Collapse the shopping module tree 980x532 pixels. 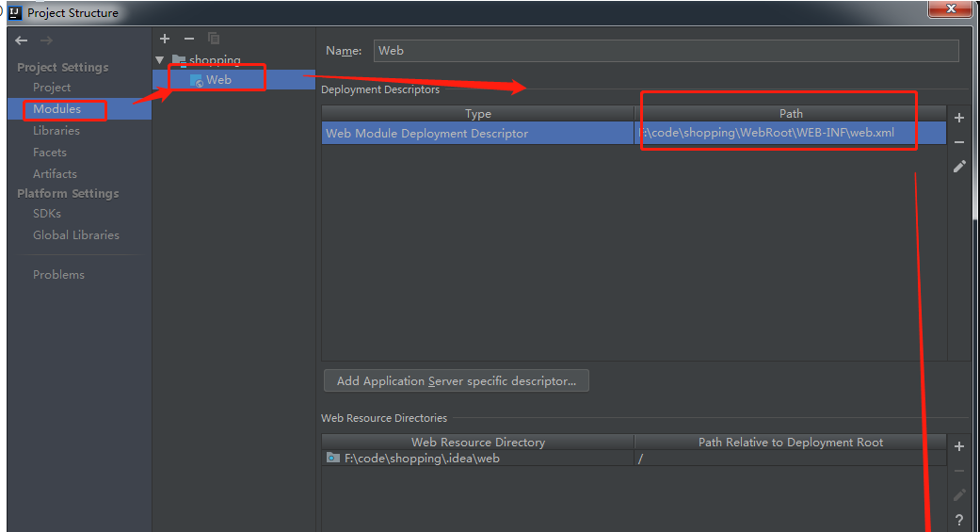[x=160, y=60]
